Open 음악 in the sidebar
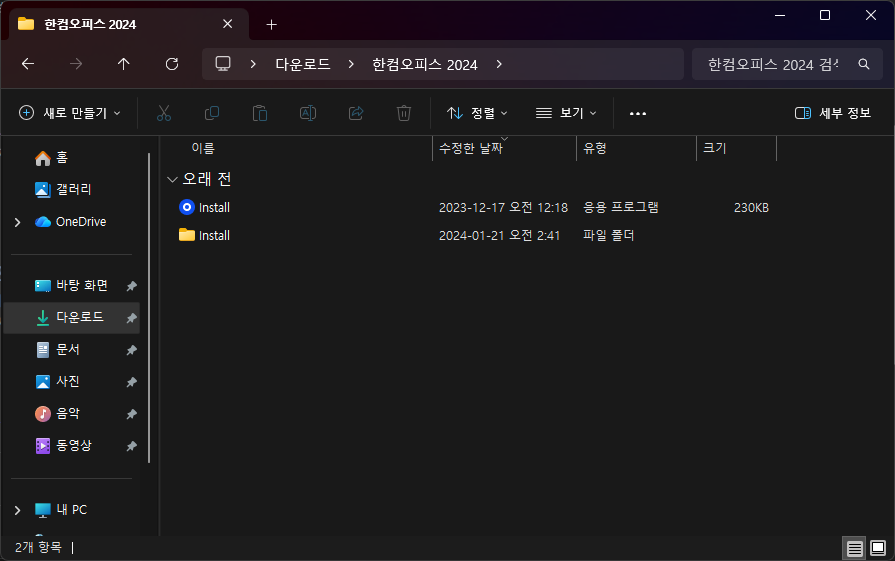This screenshot has height=561, width=895. click(x=57, y=413)
